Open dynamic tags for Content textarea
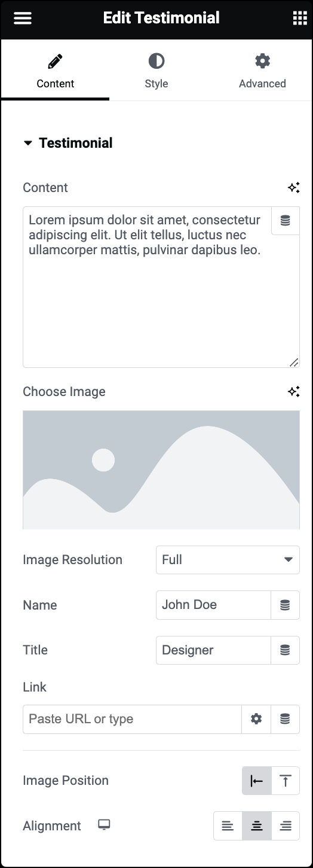Screen dimensions: 313x868 click(x=286, y=221)
